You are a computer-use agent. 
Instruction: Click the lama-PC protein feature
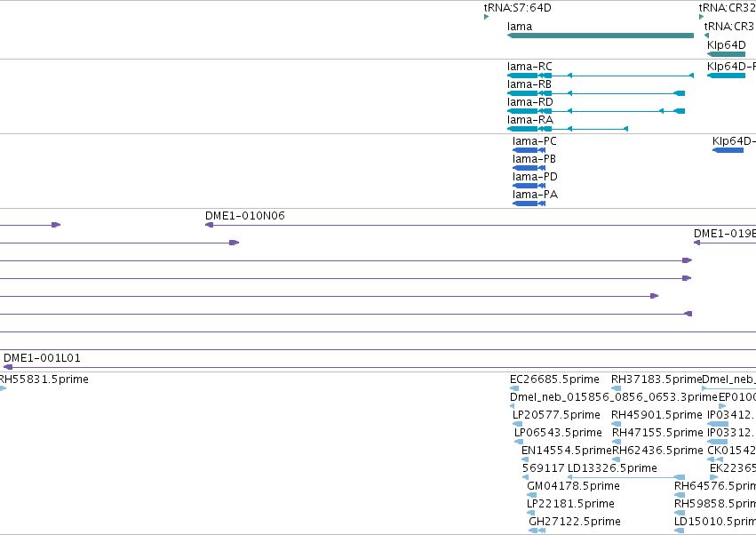click(529, 150)
